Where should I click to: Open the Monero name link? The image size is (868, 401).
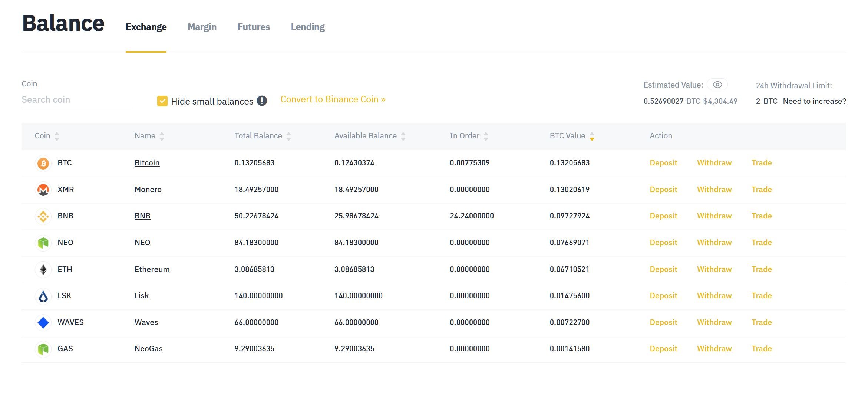(148, 190)
